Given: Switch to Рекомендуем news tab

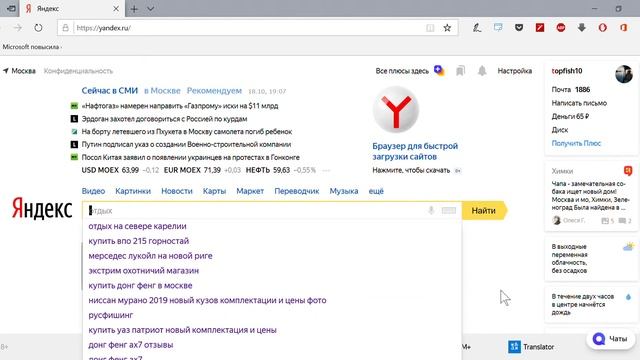Looking at the screenshot, I should tap(214, 91).
